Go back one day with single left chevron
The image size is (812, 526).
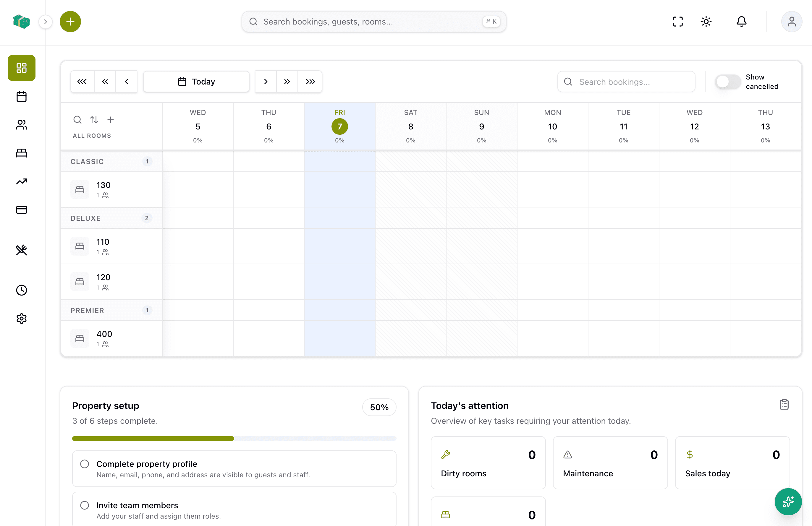(127, 82)
